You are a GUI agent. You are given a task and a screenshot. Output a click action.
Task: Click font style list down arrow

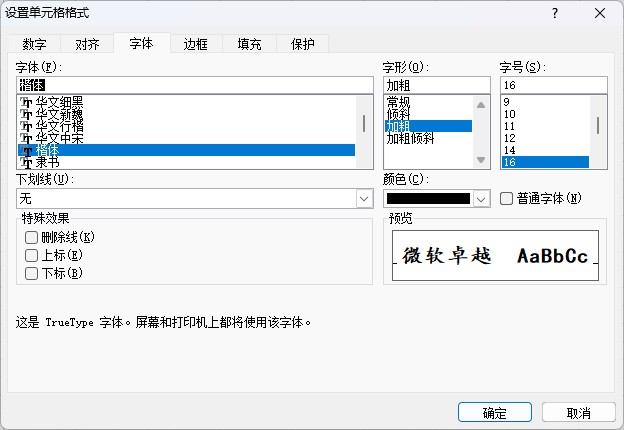click(x=481, y=160)
